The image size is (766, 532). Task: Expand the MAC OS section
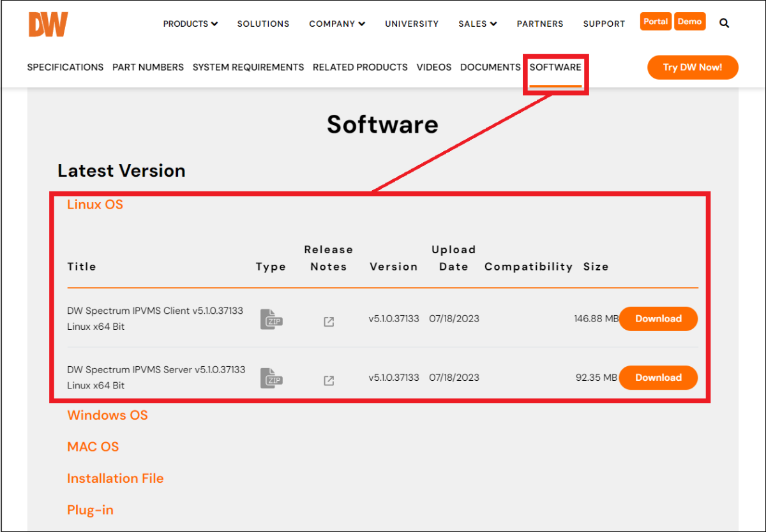point(93,447)
